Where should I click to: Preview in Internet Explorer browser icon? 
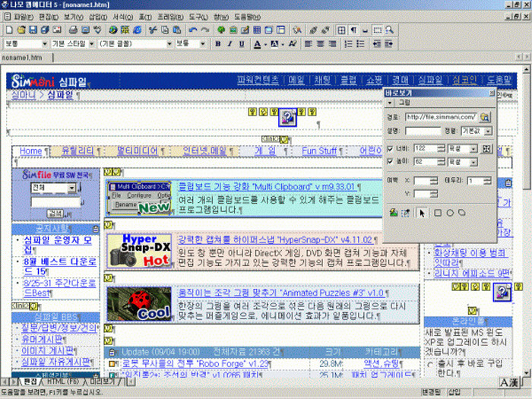[138, 30]
